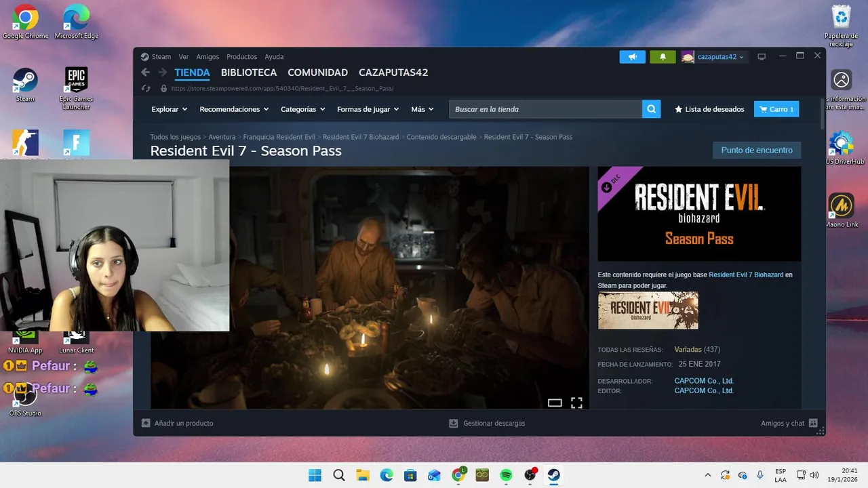Open the Steam notifications bell
This screenshot has height=488, width=868.
(x=663, y=57)
